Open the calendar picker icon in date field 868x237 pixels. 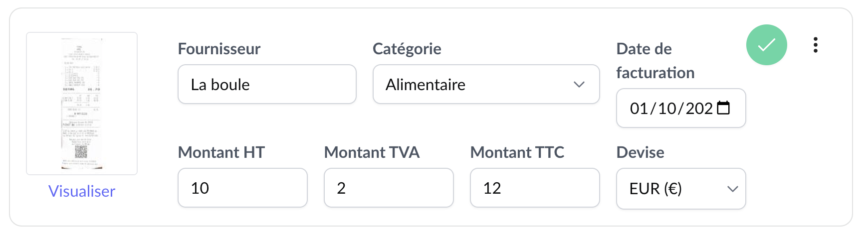coord(723,108)
